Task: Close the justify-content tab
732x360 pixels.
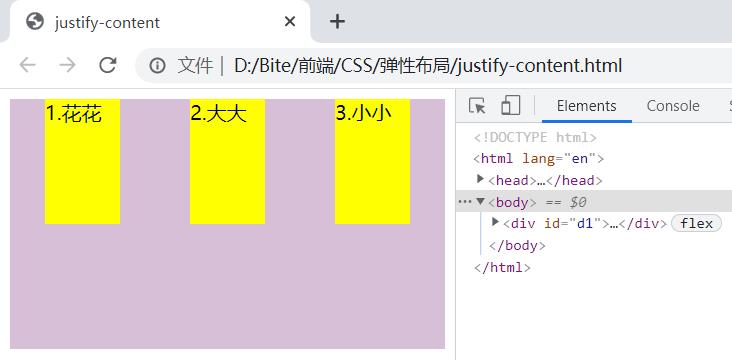Action: (x=290, y=21)
